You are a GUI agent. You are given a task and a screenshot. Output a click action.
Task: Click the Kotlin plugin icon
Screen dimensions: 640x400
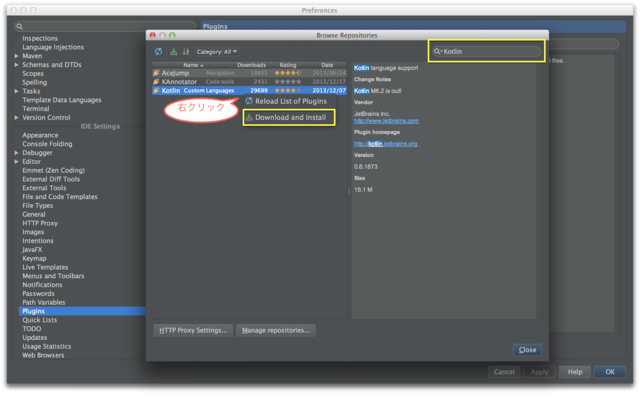pos(156,90)
